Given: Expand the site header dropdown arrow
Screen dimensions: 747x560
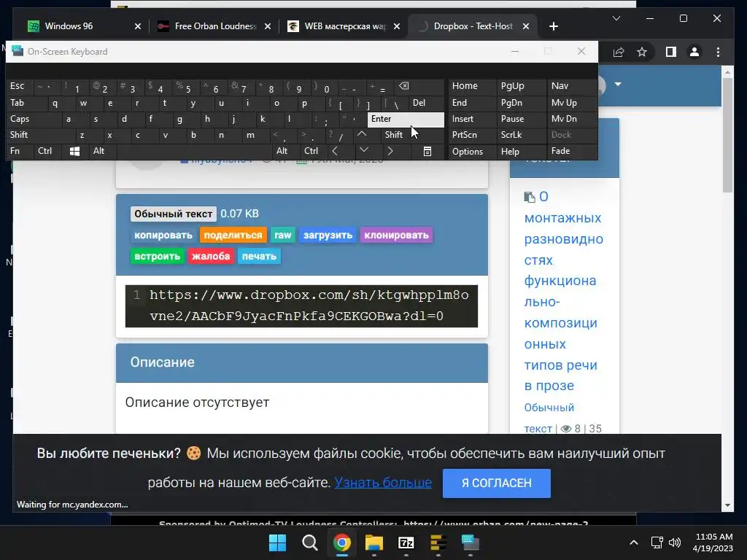Looking at the screenshot, I should (618, 85).
